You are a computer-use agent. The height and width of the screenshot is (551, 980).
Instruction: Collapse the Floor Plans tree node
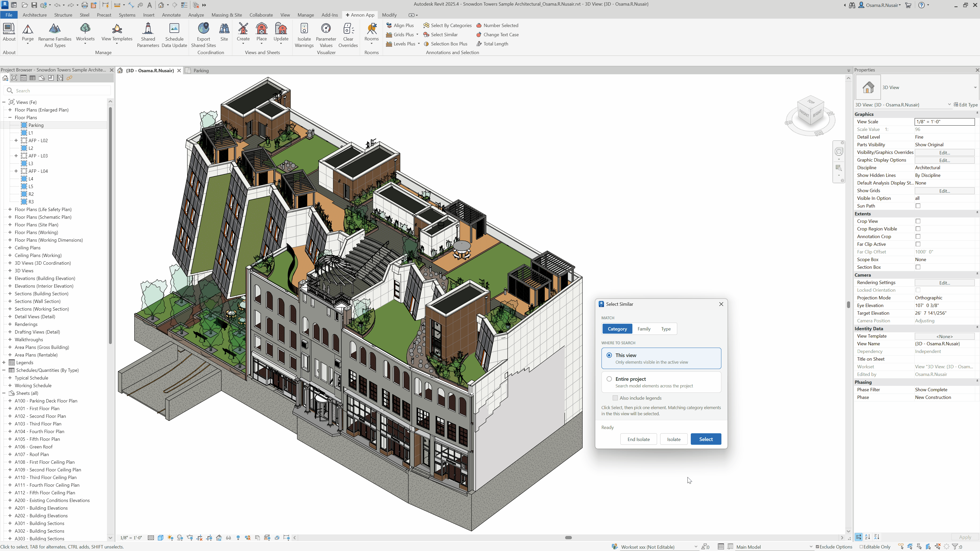click(x=10, y=117)
